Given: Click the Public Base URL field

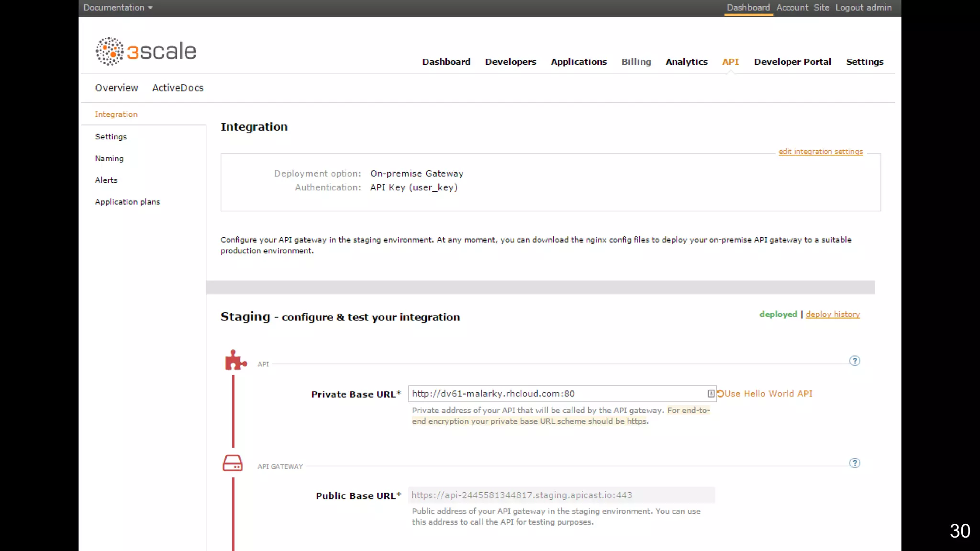Looking at the screenshot, I should (x=561, y=495).
